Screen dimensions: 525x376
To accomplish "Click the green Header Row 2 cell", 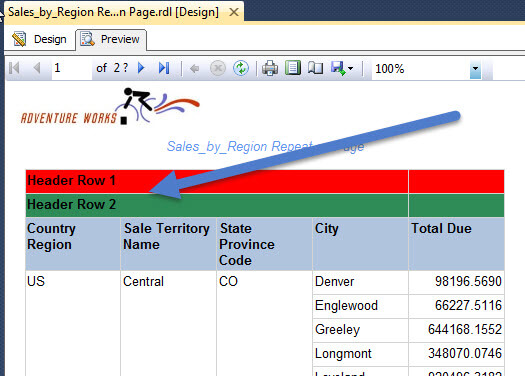I will click(x=217, y=205).
